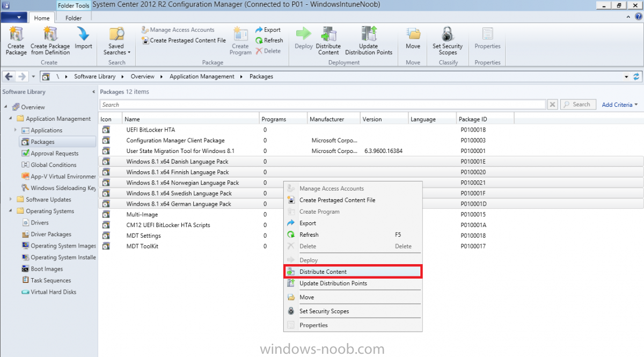Choose Update Distribution Points in context menu

(x=353, y=283)
